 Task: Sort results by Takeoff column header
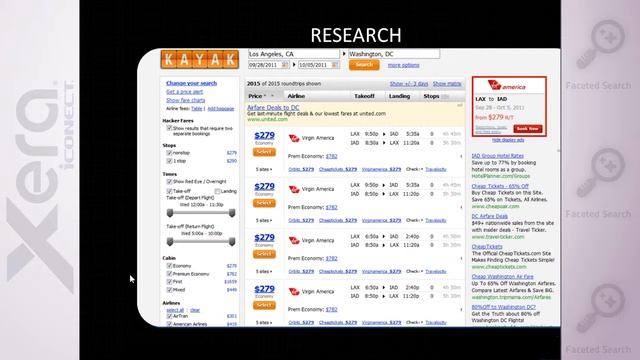[364, 96]
